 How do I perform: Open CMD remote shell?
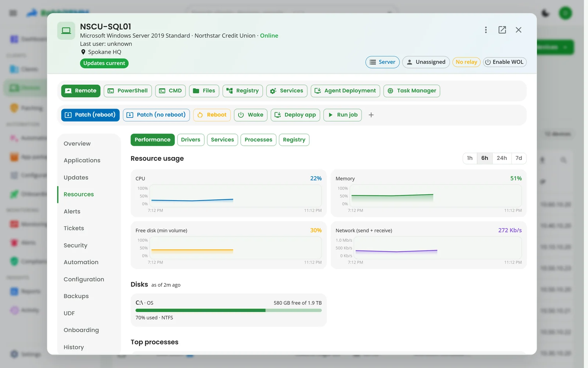pos(170,91)
